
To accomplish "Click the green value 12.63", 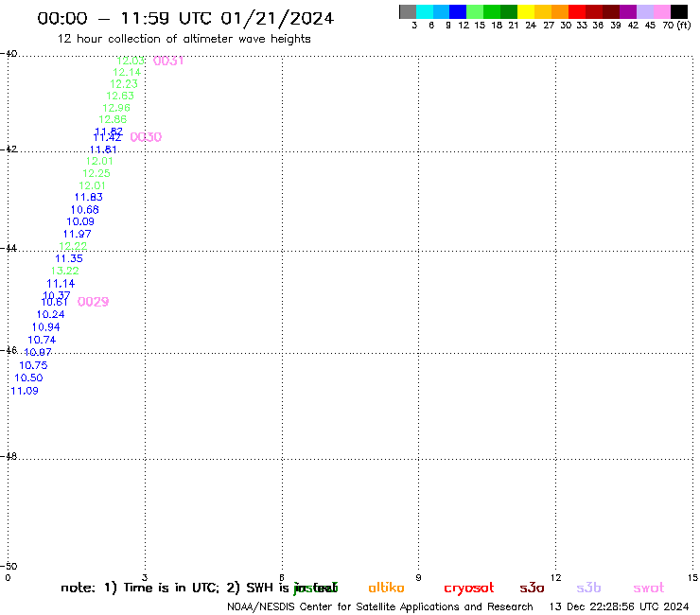I will pyautogui.click(x=120, y=96).
